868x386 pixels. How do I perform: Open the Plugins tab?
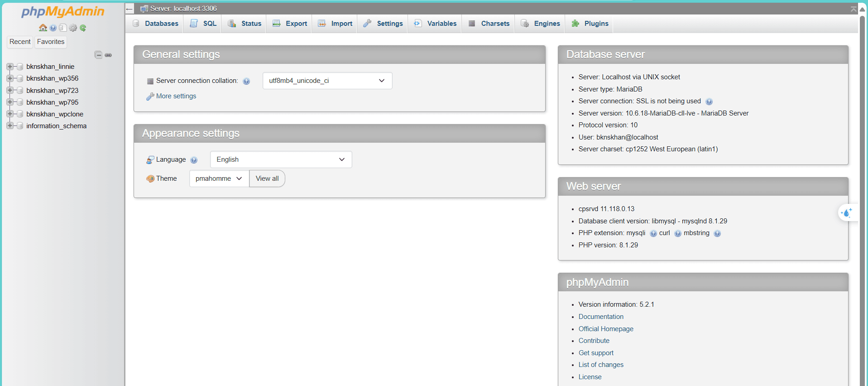click(x=590, y=24)
